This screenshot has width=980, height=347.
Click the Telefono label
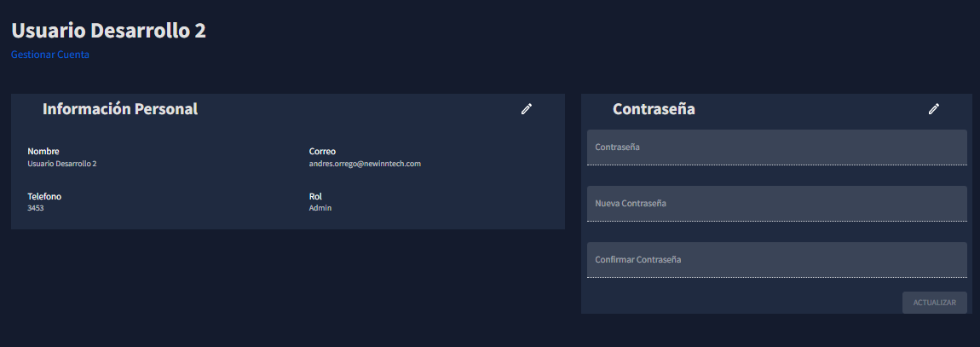pyautogui.click(x=44, y=196)
